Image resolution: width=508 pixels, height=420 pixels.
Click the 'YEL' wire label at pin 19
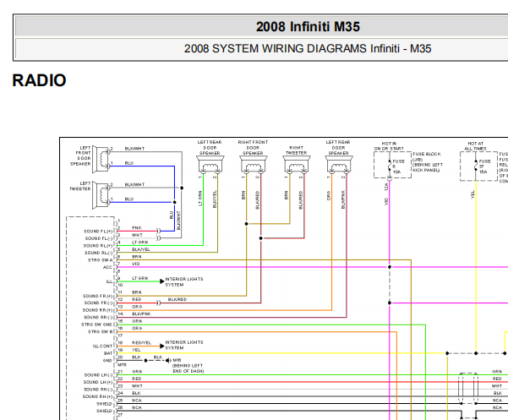[136, 350]
